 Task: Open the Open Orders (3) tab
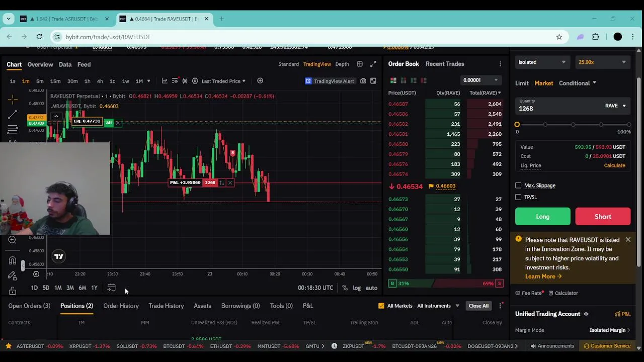(x=29, y=306)
